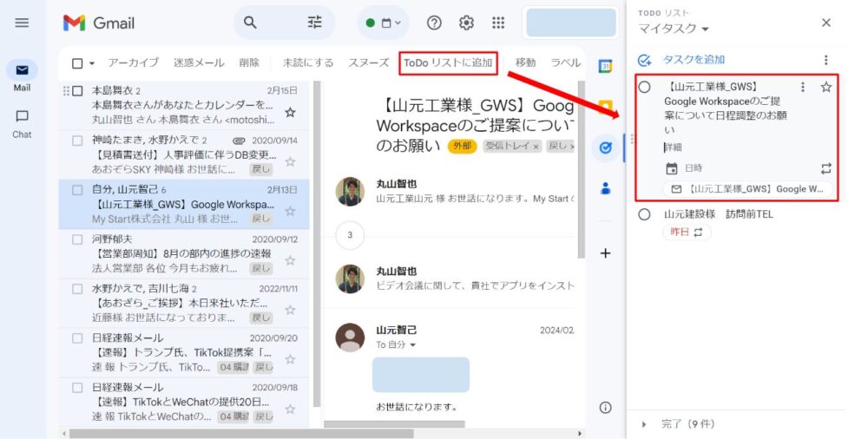Click the horizontal scrollbar below email list
868x439 pixels.
coord(241,434)
